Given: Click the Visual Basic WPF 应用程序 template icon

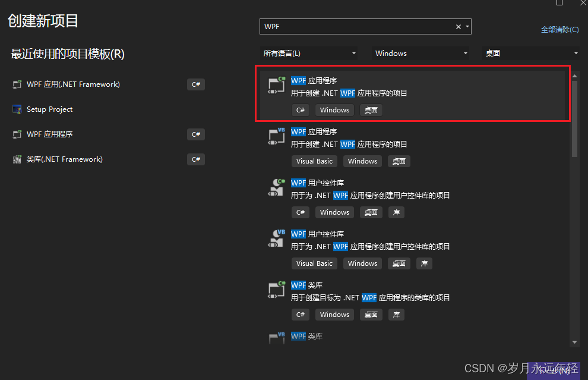Looking at the screenshot, I should pos(276,136).
